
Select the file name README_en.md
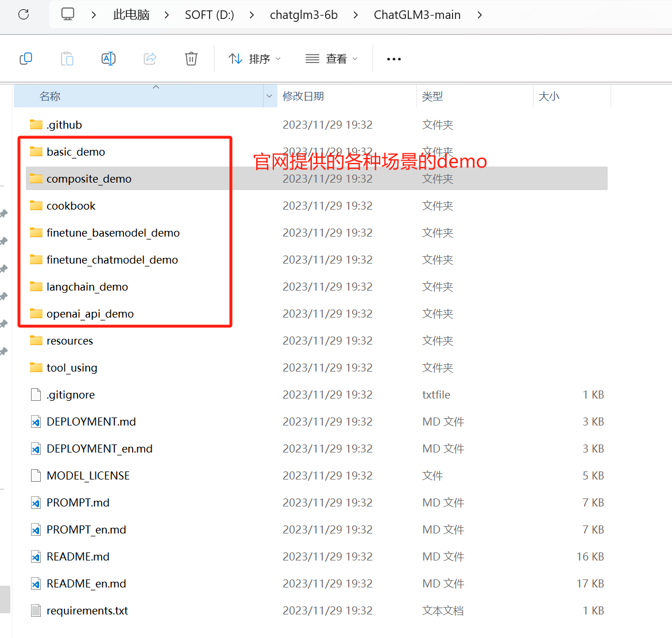click(x=86, y=583)
